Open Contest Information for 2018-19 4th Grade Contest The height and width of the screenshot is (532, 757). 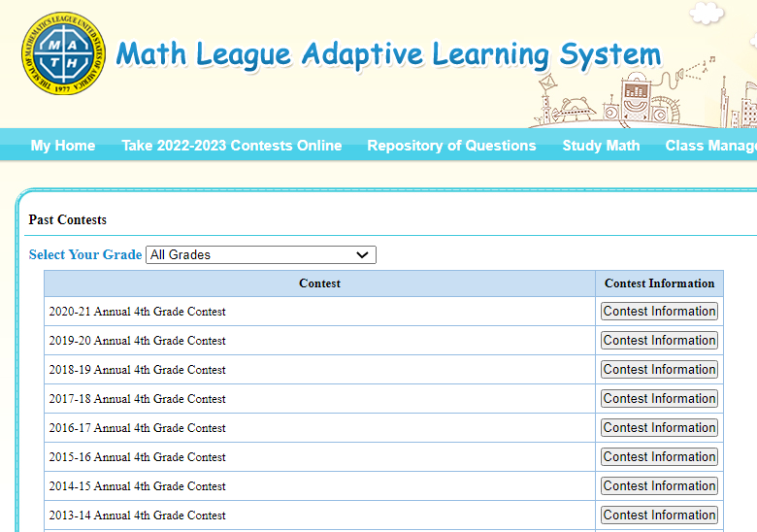pyautogui.click(x=659, y=369)
